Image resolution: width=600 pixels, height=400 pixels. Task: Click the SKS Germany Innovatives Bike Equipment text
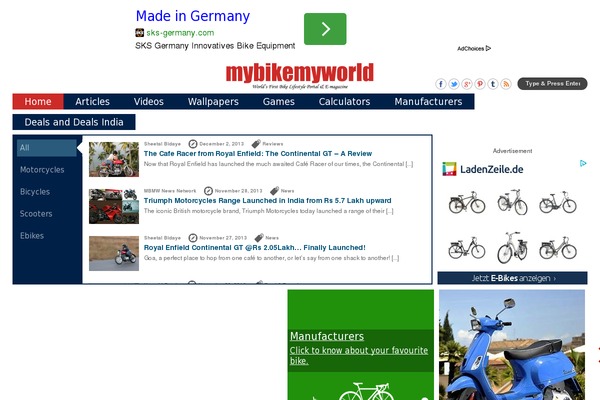[215, 46]
